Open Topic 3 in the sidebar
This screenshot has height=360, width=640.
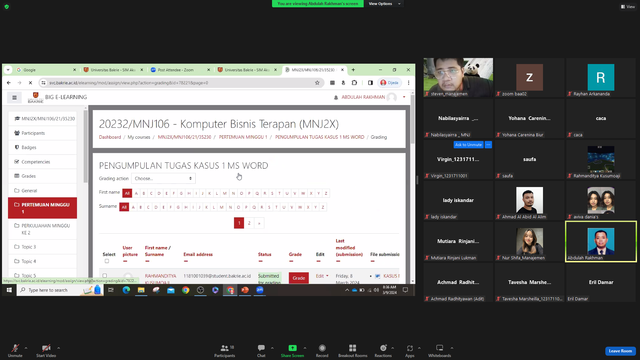pos(42,247)
